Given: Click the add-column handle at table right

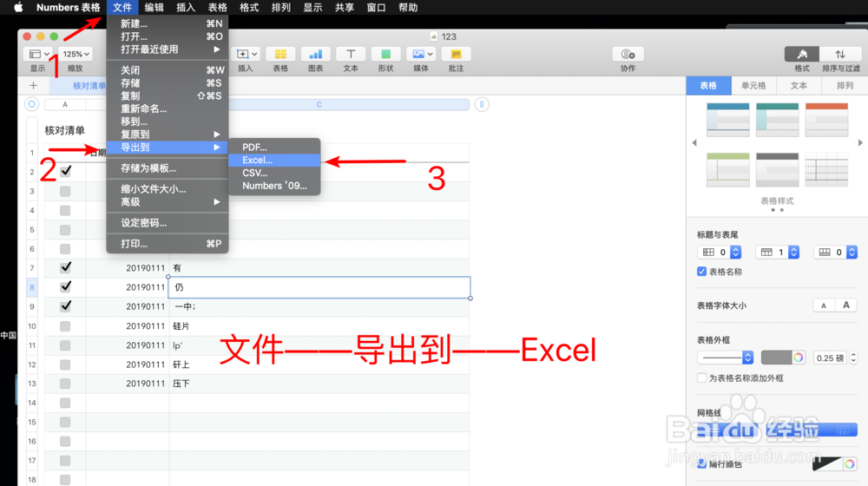Looking at the screenshot, I should click(482, 104).
